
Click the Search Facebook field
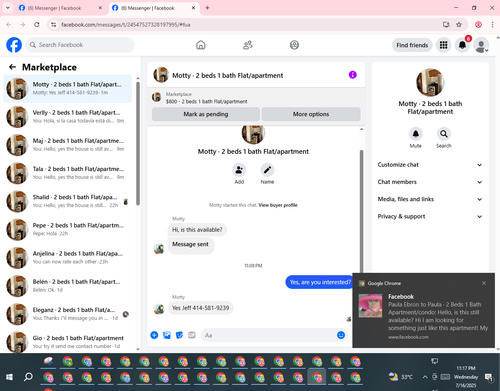80,45
